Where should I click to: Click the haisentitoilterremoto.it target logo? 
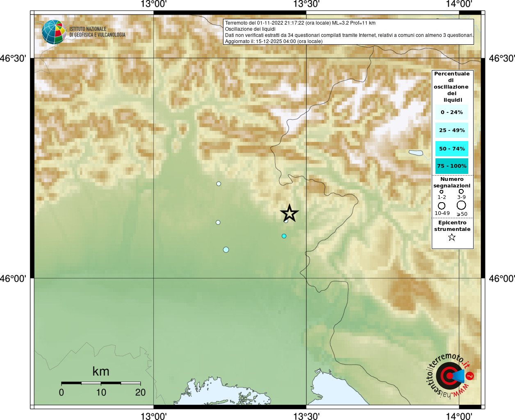[x=450, y=375]
